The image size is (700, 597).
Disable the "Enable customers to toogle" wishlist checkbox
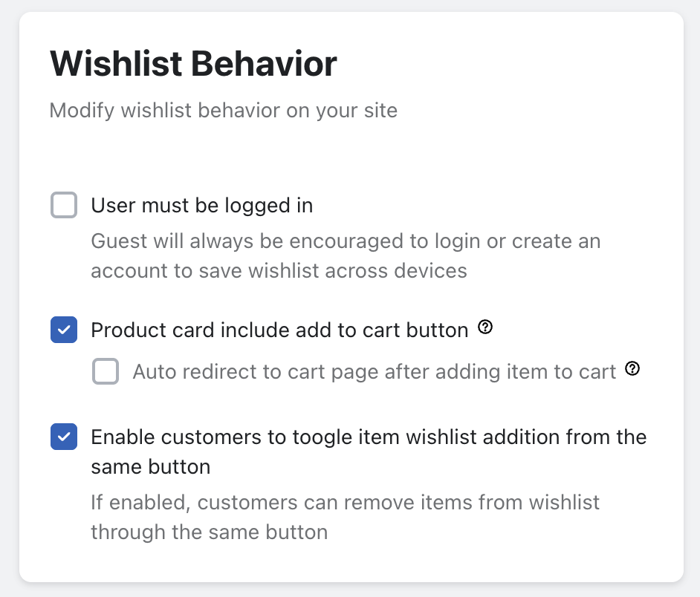coord(64,437)
